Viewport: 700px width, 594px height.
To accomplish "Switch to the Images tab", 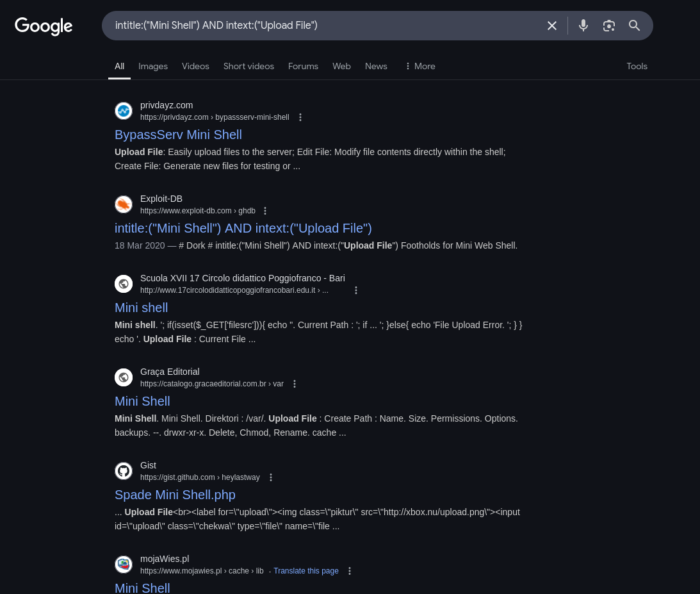I will click(x=153, y=66).
